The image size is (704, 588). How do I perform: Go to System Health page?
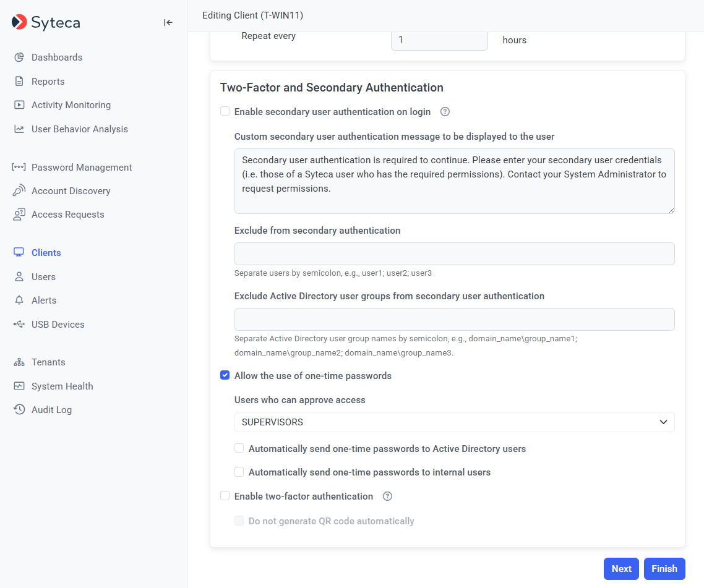click(62, 386)
